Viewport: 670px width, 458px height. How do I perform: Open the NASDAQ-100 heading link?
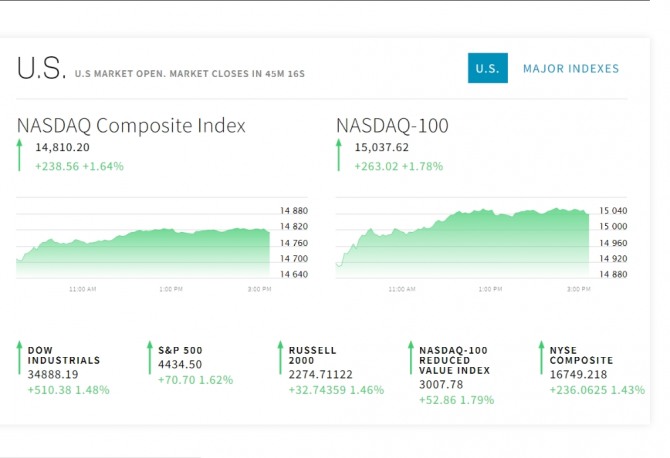pyautogui.click(x=392, y=126)
